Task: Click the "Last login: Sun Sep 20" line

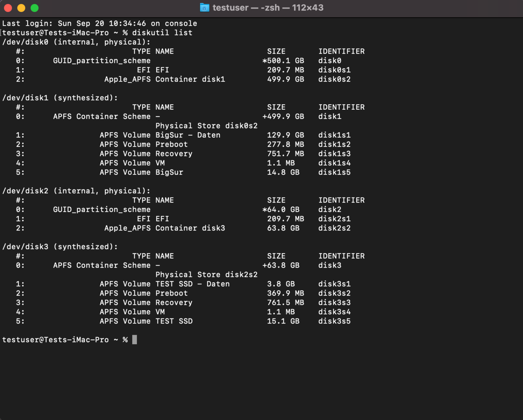Action: [100, 23]
